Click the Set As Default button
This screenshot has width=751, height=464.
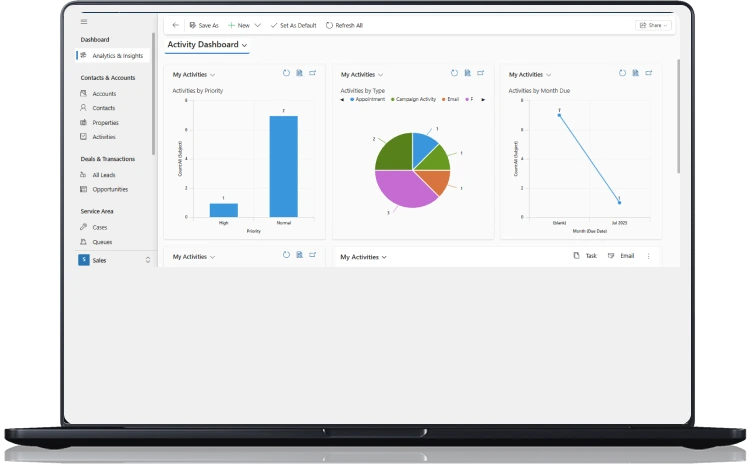click(294, 25)
